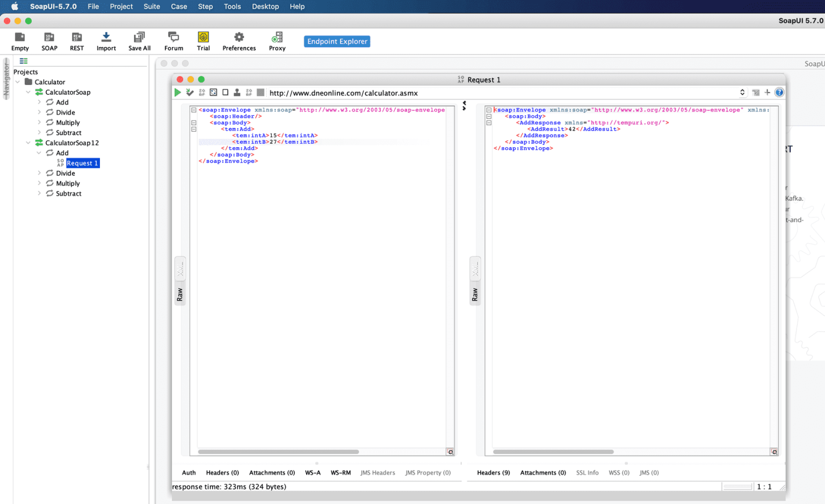Viewport: 825px width, 504px height.
Task: Click the vertical Navigator tab
Action: pyautogui.click(x=6, y=79)
